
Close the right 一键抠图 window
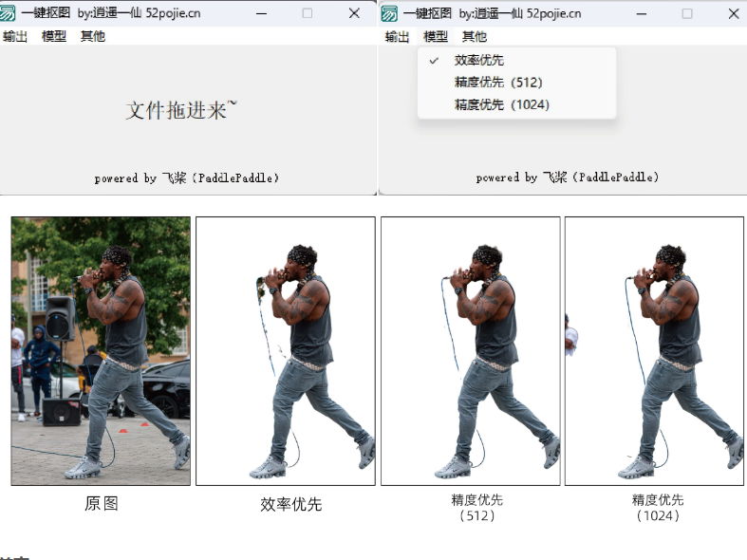coord(734,13)
